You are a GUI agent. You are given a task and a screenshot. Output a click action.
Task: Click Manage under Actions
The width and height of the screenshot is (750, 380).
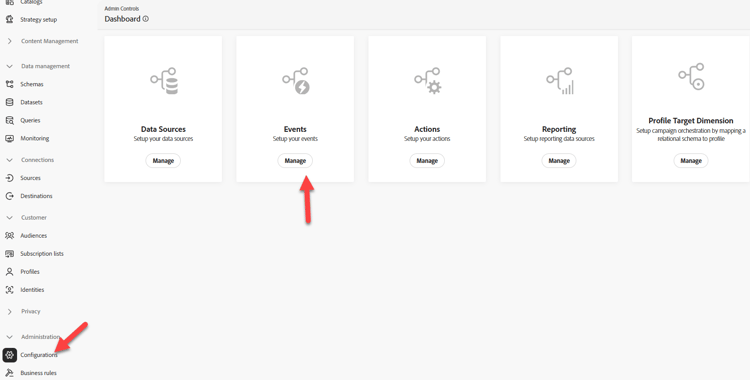coord(427,161)
